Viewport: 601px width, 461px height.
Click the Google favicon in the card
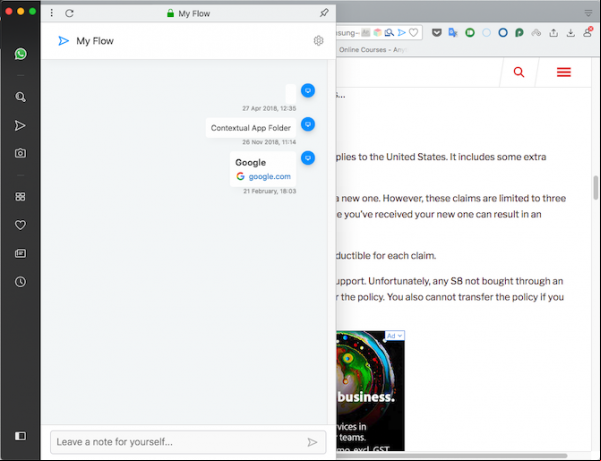point(240,176)
